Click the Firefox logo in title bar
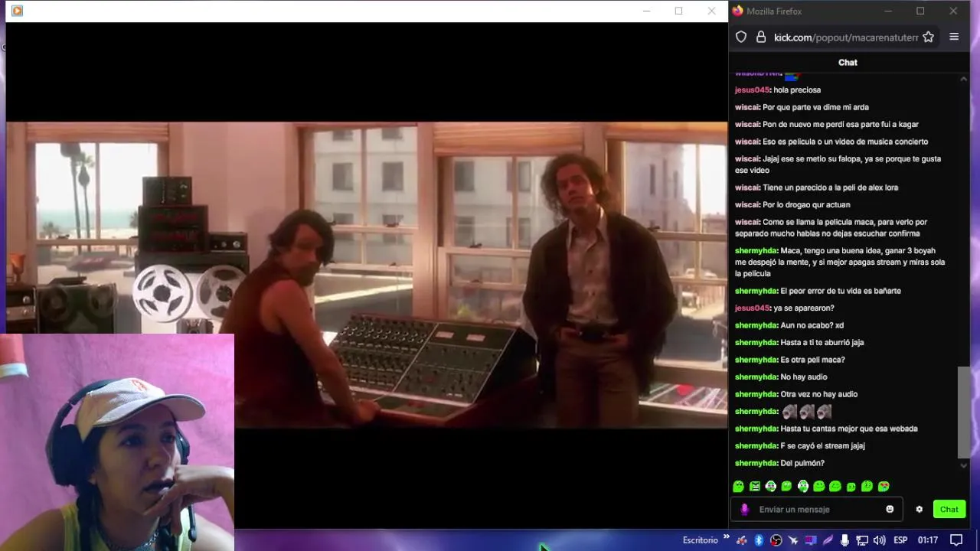 click(737, 11)
